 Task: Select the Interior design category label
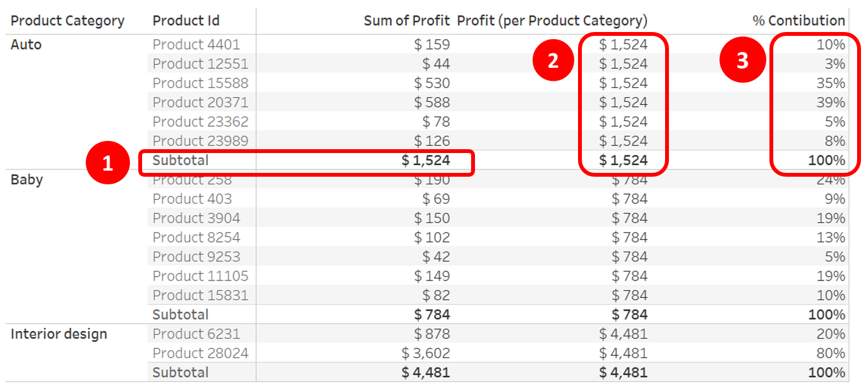[59, 334]
